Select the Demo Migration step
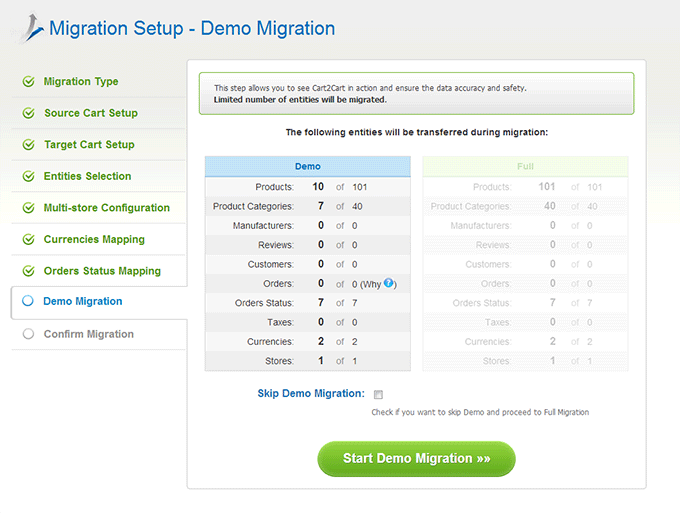The height and width of the screenshot is (513, 680). [83, 301]
